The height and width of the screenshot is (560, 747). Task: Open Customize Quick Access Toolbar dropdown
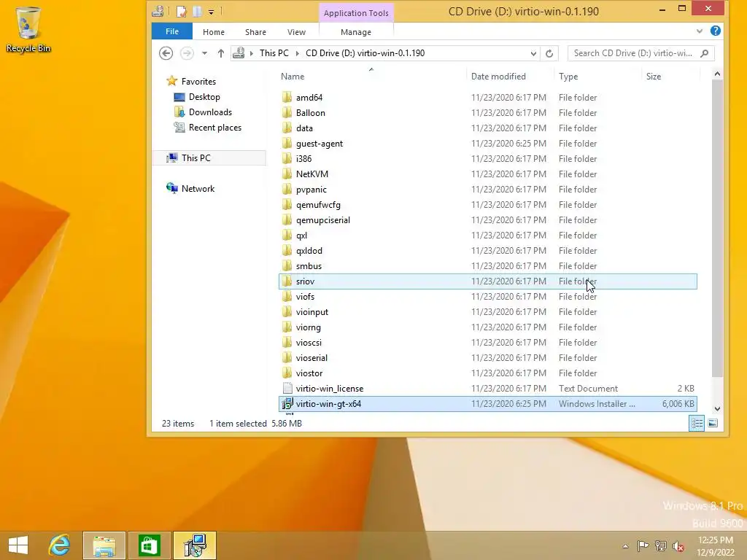click(x=211, y=12)
